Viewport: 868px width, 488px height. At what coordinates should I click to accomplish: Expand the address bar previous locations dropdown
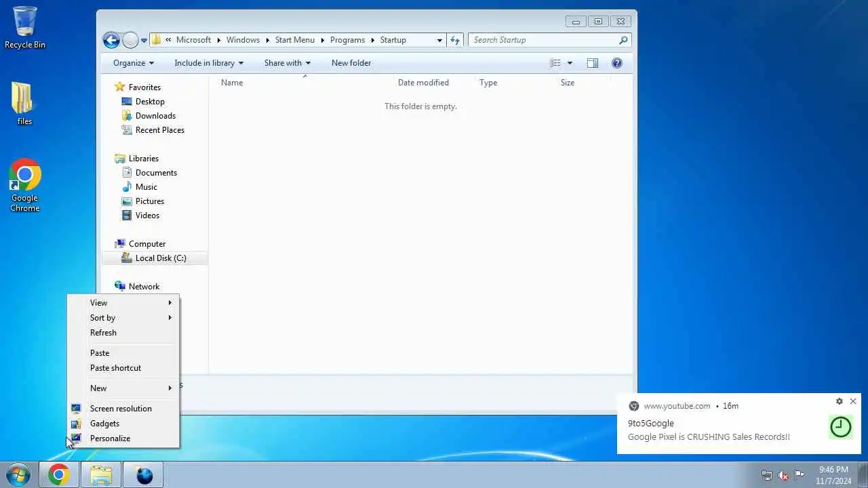coord(439,40)
